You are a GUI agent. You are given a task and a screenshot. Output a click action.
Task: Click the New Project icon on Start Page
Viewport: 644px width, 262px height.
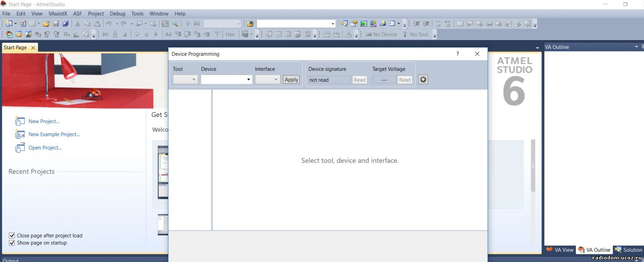20,121
